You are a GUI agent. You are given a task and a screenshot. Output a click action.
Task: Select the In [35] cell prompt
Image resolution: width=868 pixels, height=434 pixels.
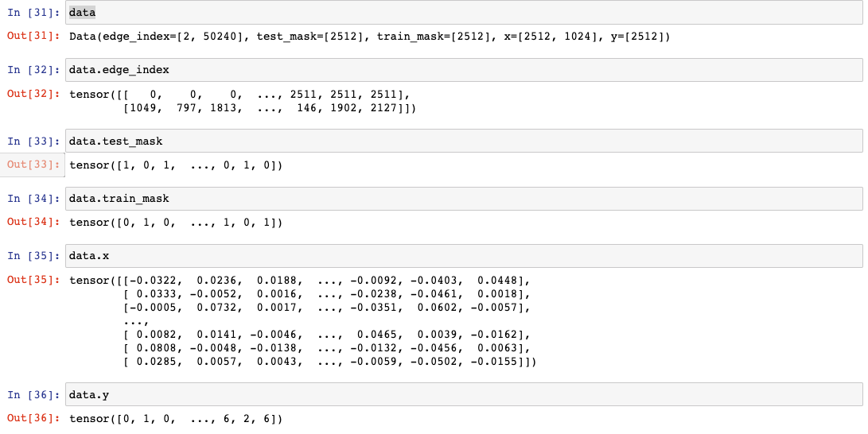pos(33,256)
